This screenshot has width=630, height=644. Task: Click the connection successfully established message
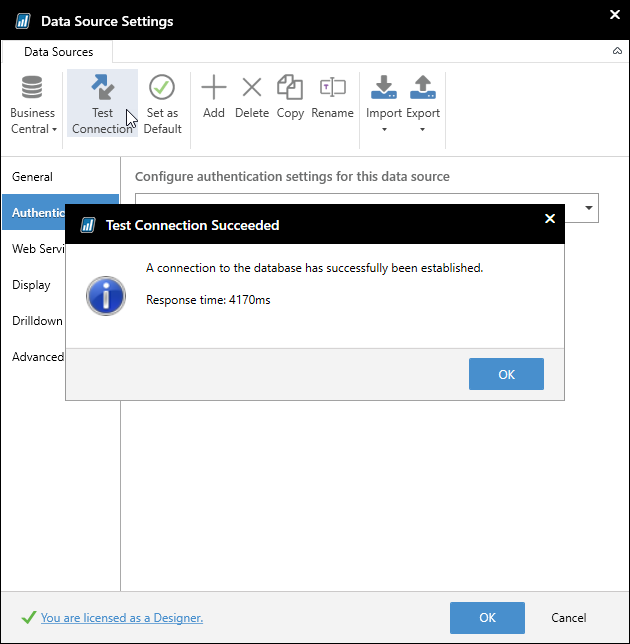click(314, 268)
